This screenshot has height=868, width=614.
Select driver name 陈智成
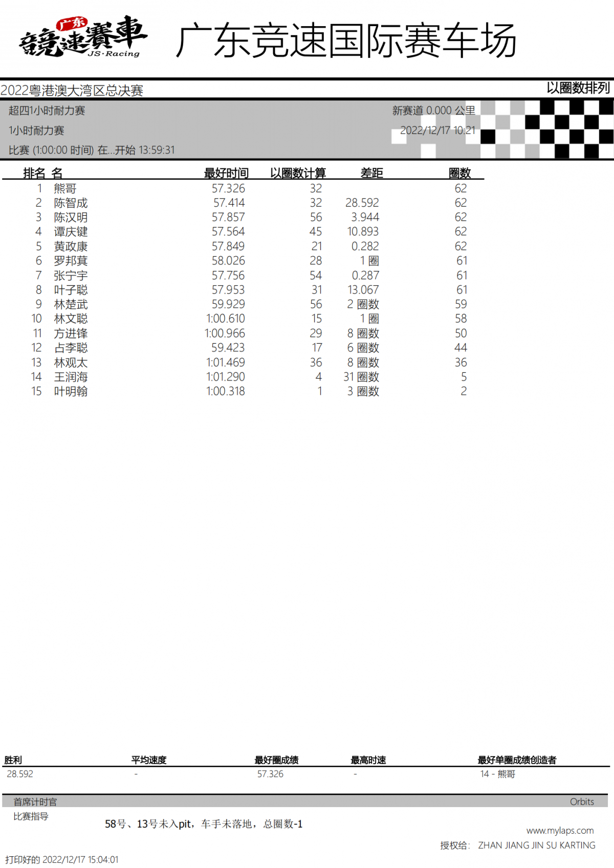71,203
